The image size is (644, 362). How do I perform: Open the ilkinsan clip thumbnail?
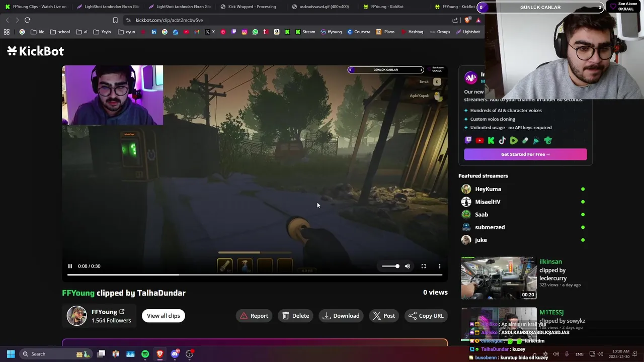(499, 278)
